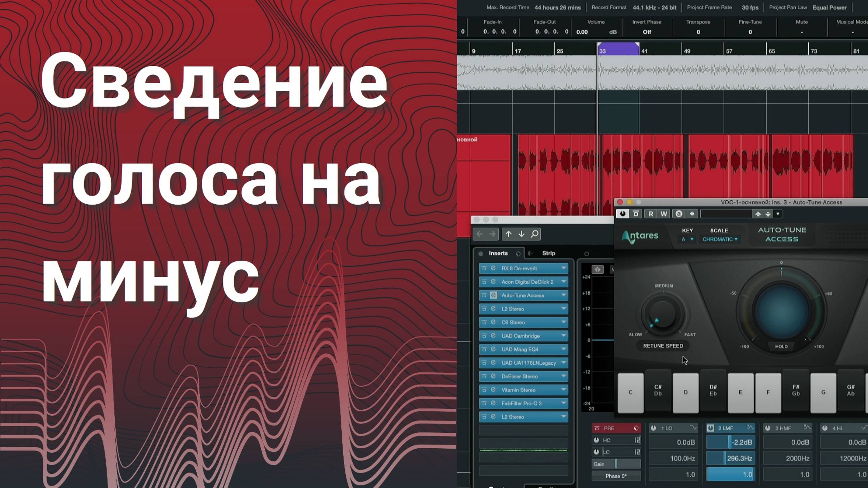Screen dimensions: 868x488
Task: Click the Read automation button in plugin header
Action: 651,214
